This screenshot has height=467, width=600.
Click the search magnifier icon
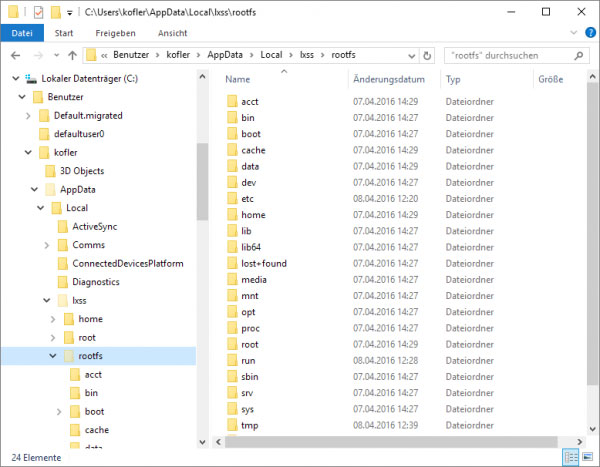579,56
